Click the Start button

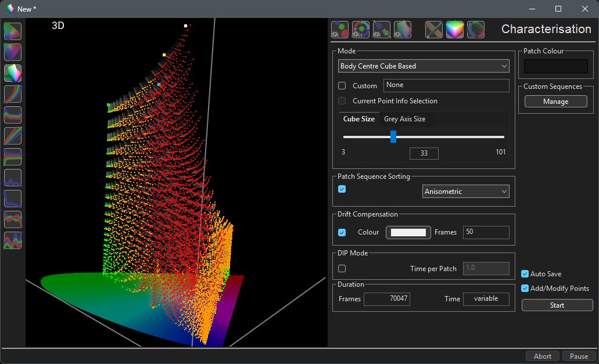557,305
